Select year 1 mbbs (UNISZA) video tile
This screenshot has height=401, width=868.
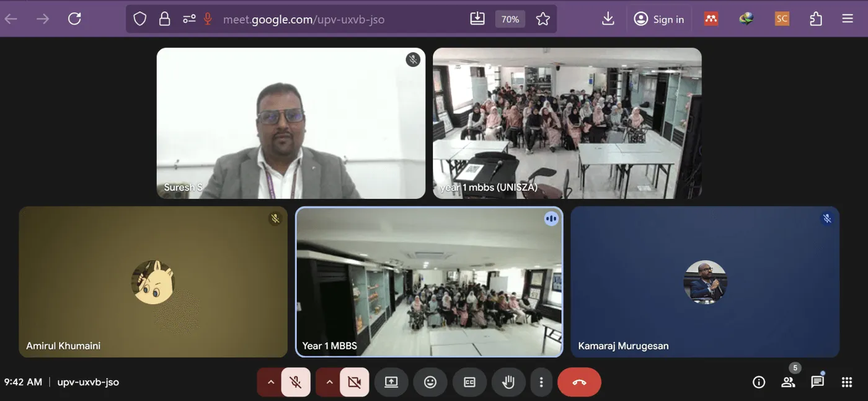[x=567, y=123]
